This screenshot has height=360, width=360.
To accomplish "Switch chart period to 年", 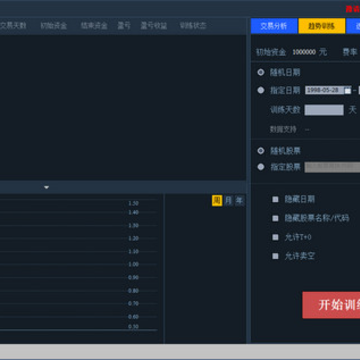I will 239,201.
